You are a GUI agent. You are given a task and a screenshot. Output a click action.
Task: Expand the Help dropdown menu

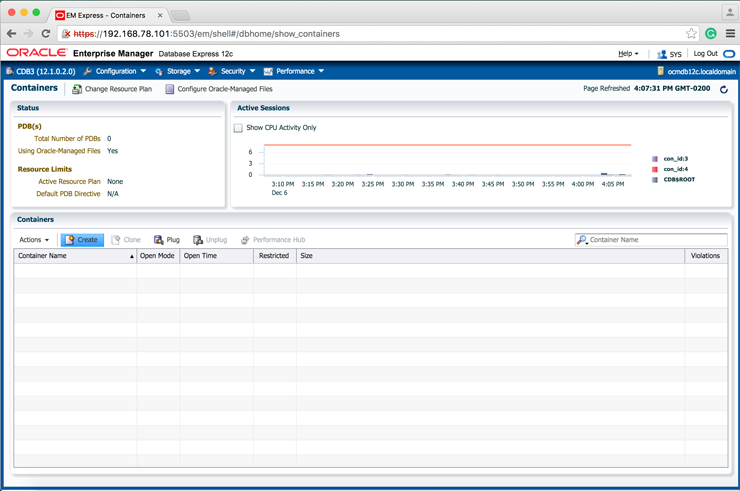[x=628, y=53]
